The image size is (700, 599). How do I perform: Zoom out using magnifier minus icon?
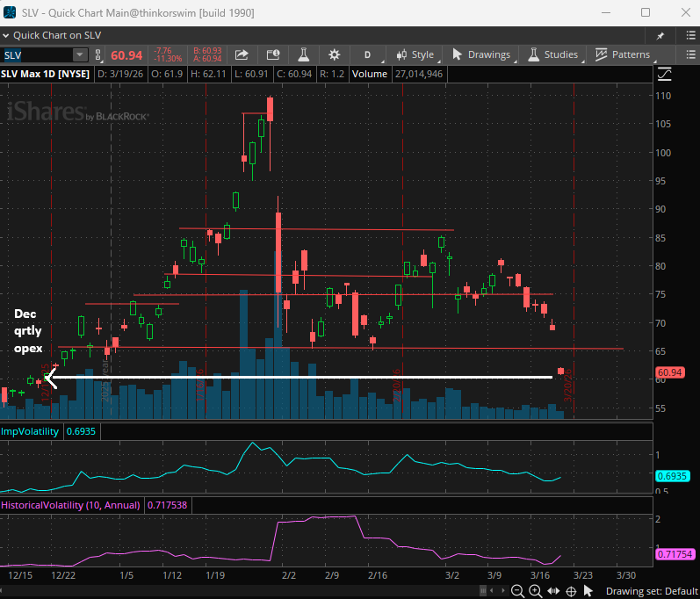click(517, 591)
